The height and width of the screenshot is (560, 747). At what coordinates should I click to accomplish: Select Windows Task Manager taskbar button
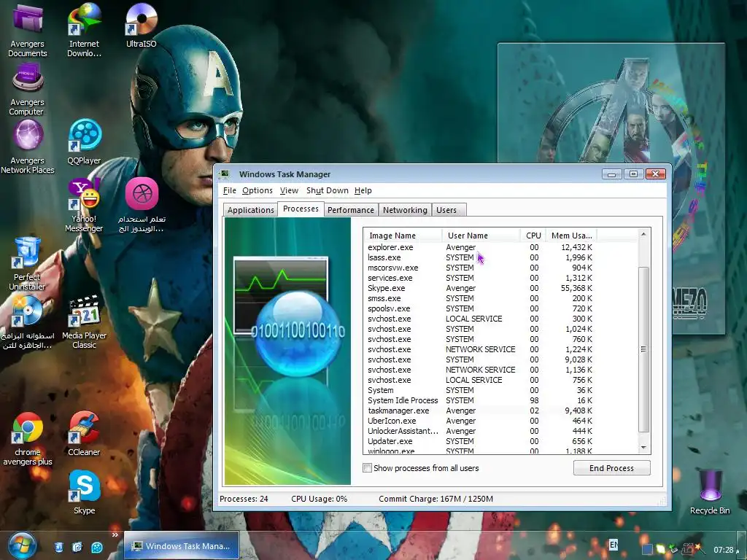(182, 546)
